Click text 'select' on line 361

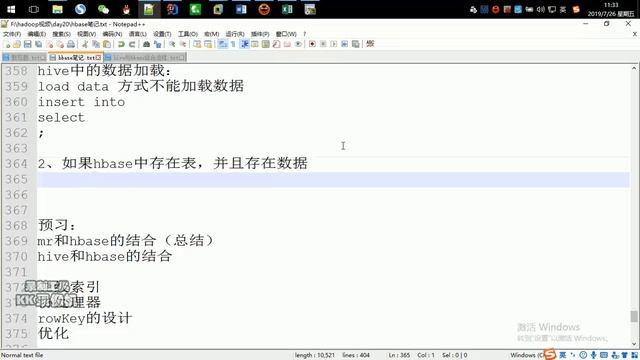click(x=61, y=118)
